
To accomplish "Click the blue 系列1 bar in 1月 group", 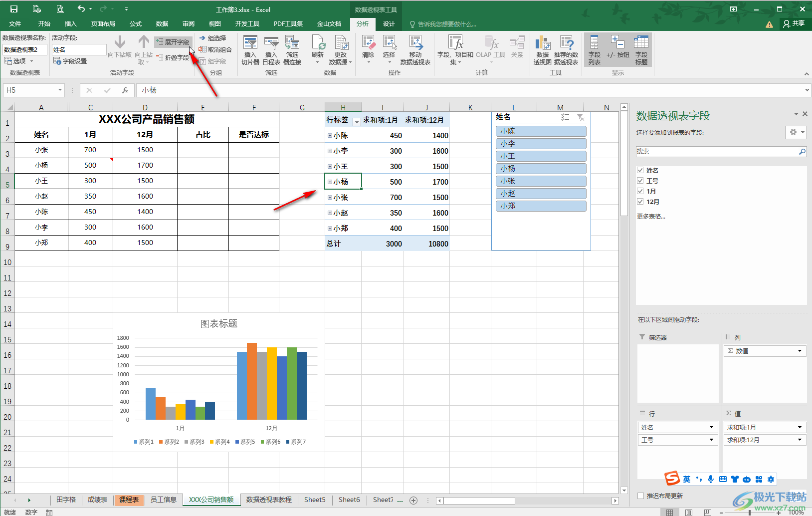I will 151,404.
